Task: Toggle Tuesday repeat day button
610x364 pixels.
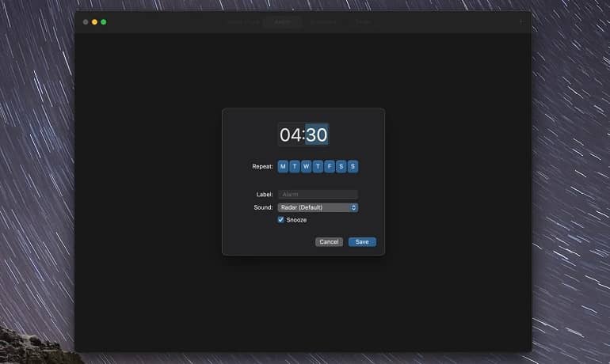Action: pos(295,166)
